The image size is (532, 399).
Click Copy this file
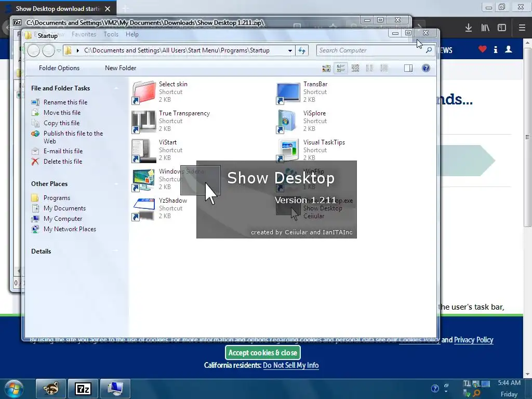61,123
